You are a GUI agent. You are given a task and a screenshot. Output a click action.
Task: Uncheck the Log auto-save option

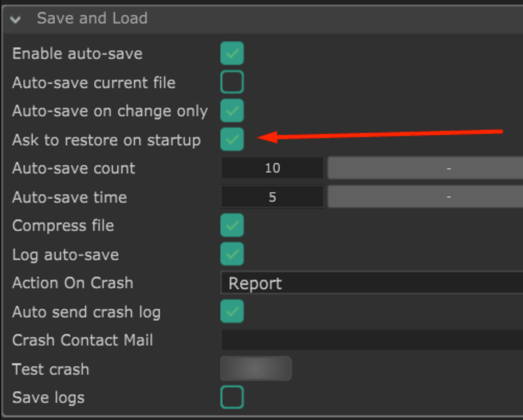click(232, 254)
